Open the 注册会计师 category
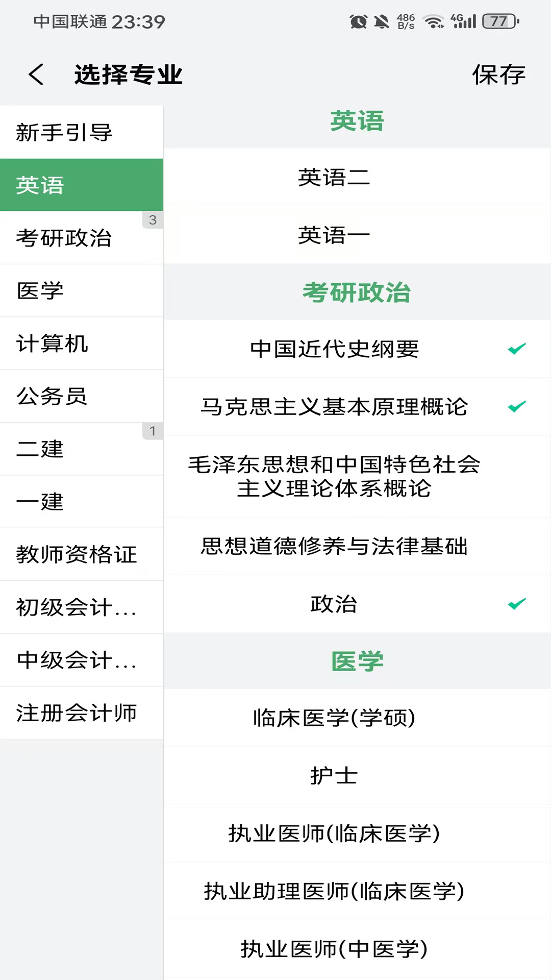This screenshot has height=980, width=551. tap(76, 713)
